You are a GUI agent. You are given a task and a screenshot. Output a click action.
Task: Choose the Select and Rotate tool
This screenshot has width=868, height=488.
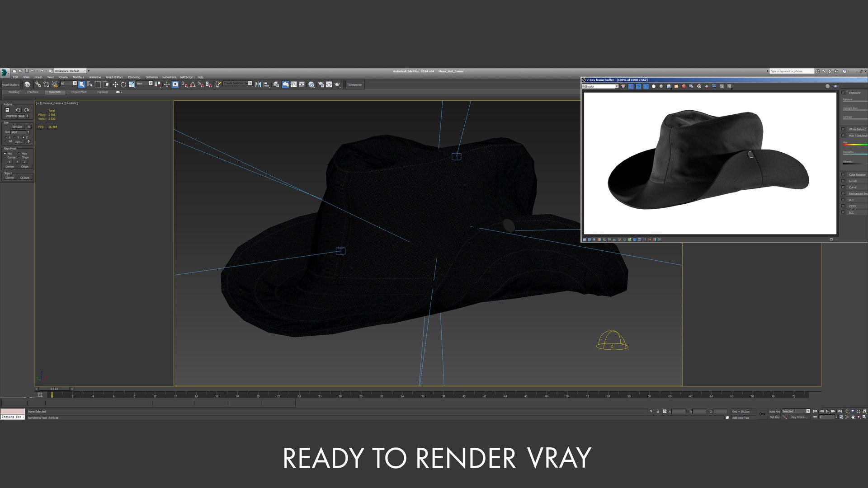[x=123, y=84]
